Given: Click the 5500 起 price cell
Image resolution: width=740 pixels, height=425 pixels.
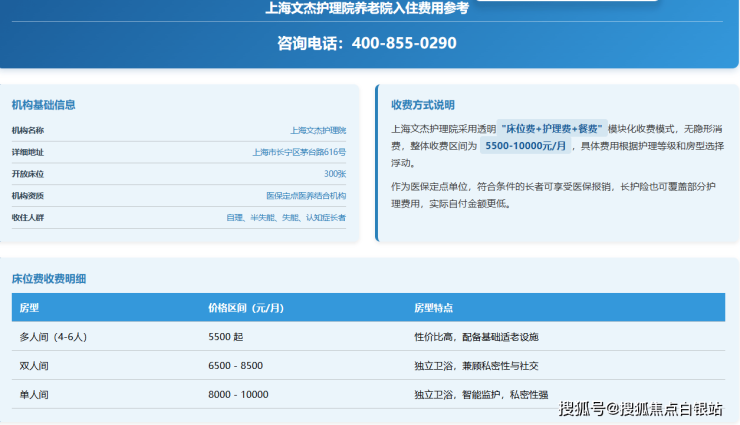Looking at the screenshot, I should (x=226, y=337).
